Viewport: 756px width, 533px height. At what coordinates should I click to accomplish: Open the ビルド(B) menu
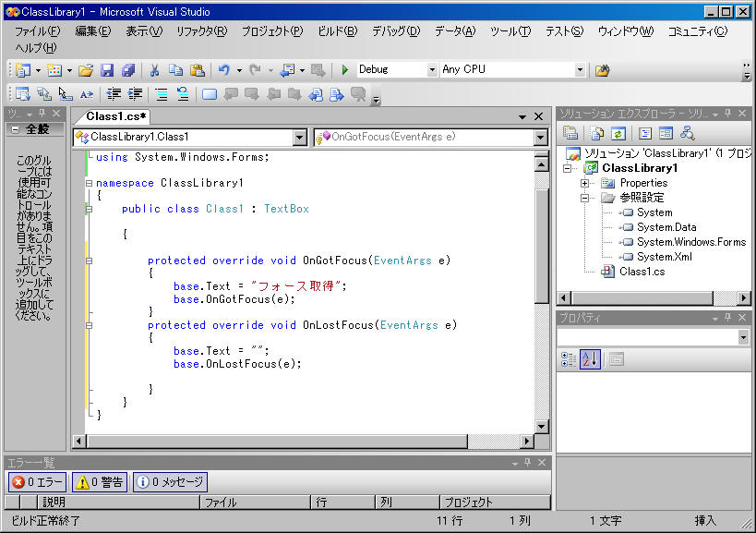click(337, 31)
